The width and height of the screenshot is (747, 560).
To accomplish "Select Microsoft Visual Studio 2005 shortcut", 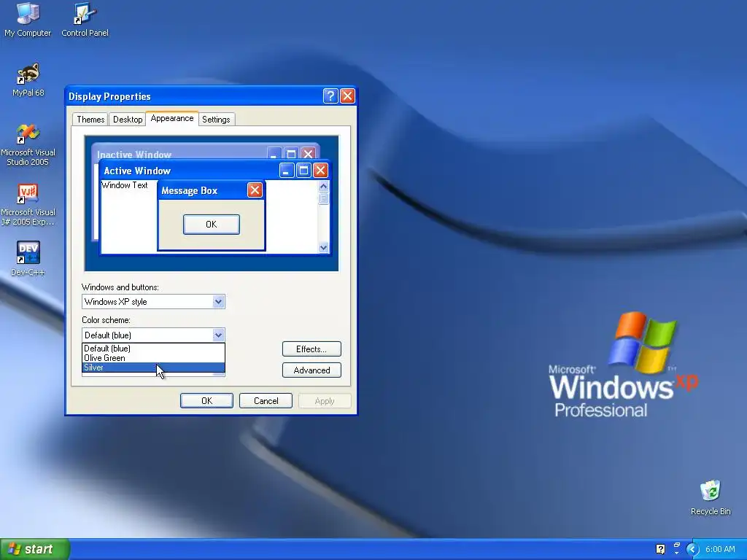I will [28, 145].
